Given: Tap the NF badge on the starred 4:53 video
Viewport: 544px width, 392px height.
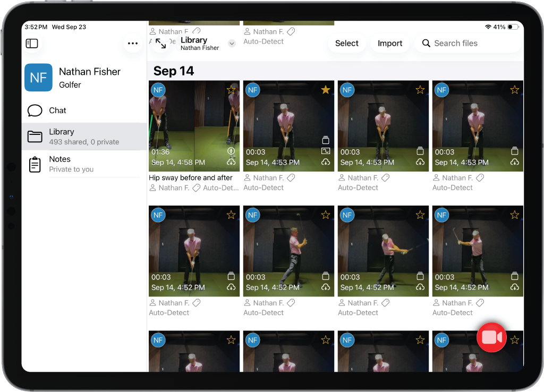Looking at the screenshot, I should (252, 90).
